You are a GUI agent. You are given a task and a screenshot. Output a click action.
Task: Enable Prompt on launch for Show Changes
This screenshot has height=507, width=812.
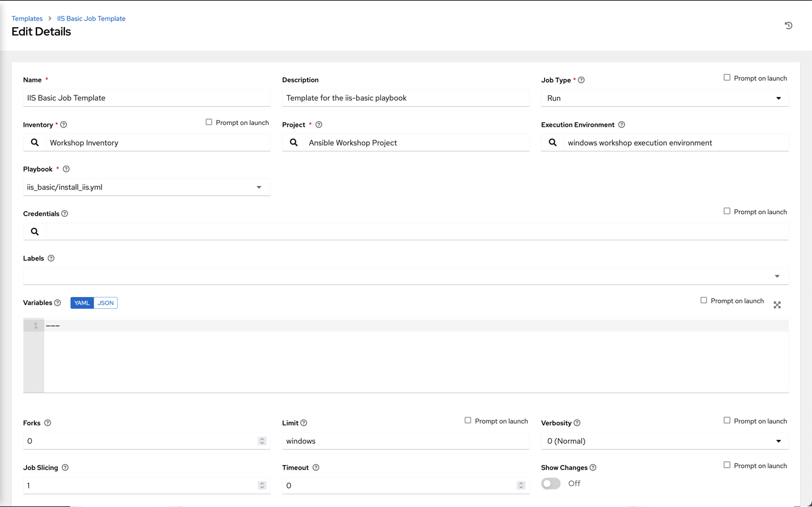pos(727,465)
